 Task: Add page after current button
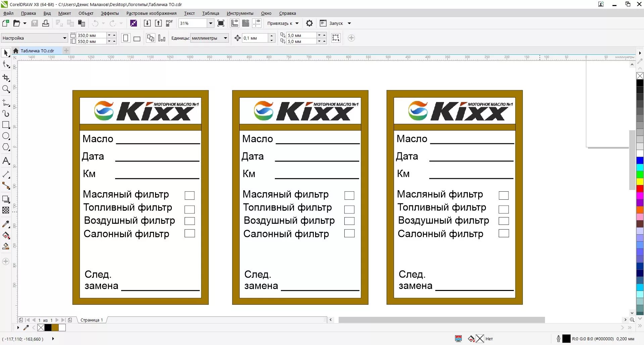70,320
